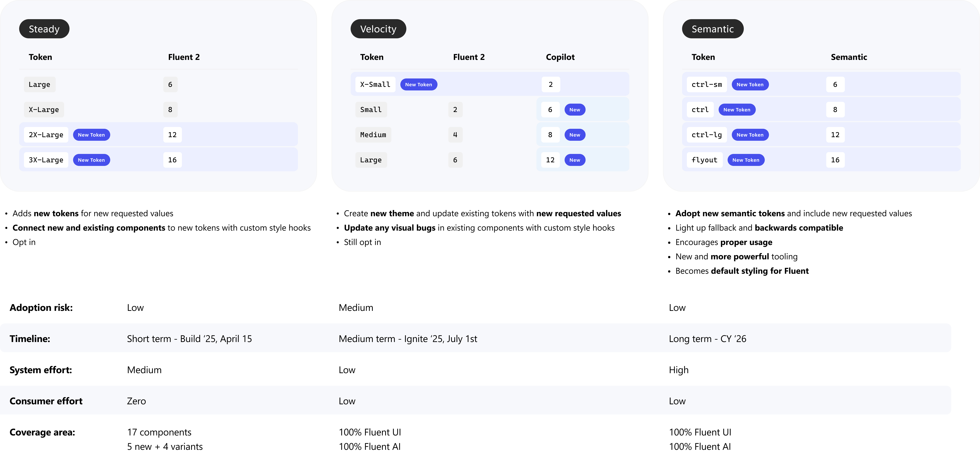This screenshot has height=460, width=980.
Task: Click the 'backwards compatible' bullet
Action: coord(759,228)
